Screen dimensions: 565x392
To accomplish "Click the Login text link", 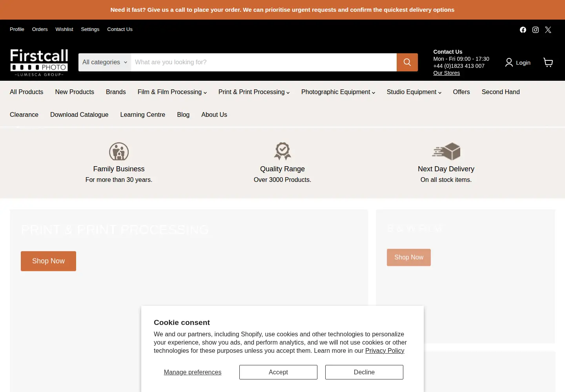I will 523,63.
